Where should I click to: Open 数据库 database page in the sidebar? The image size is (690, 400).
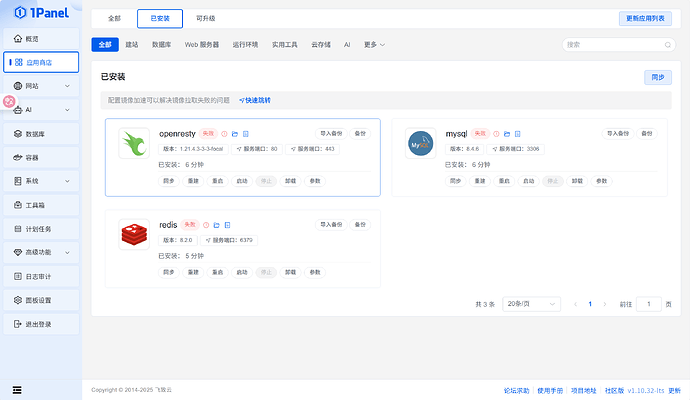(41, 134)
